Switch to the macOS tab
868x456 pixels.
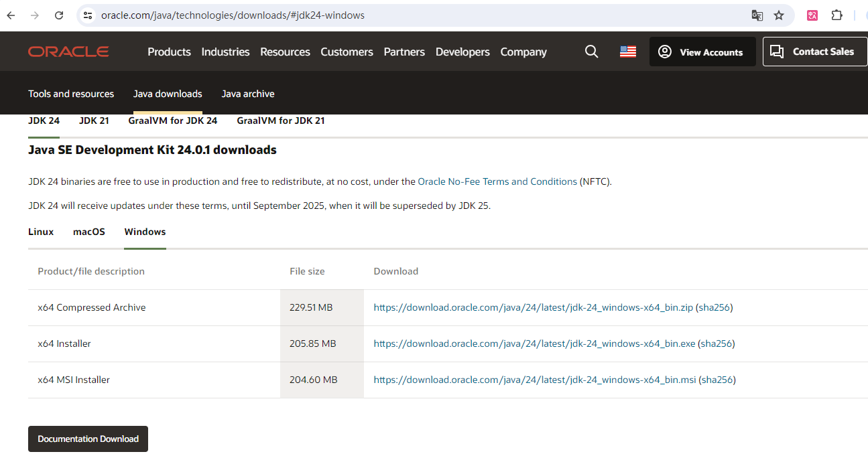click(88, 232)
